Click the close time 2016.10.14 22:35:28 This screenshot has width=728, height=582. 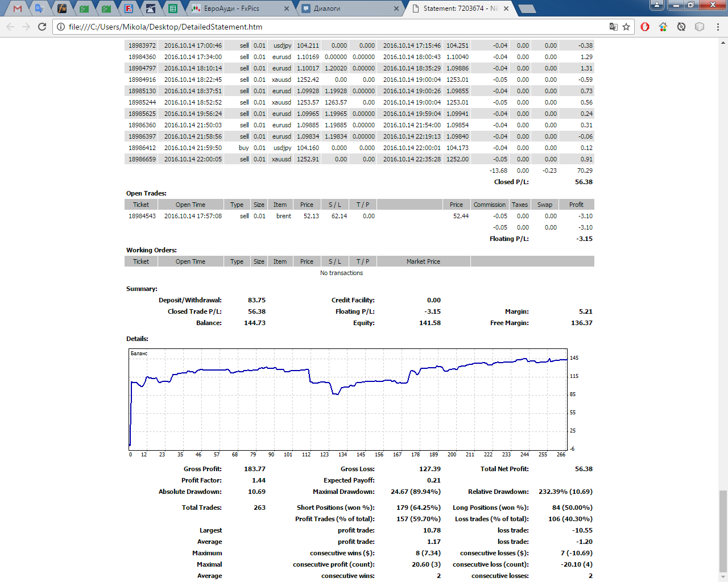click(x=412, y=159)
